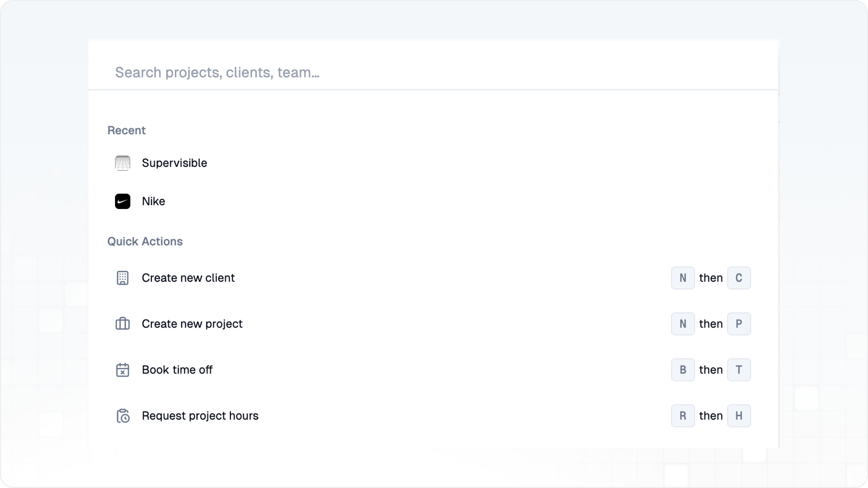
Task: Click the Quick Actions section heading
Action: pyautogui.click(x=145, y=242)
